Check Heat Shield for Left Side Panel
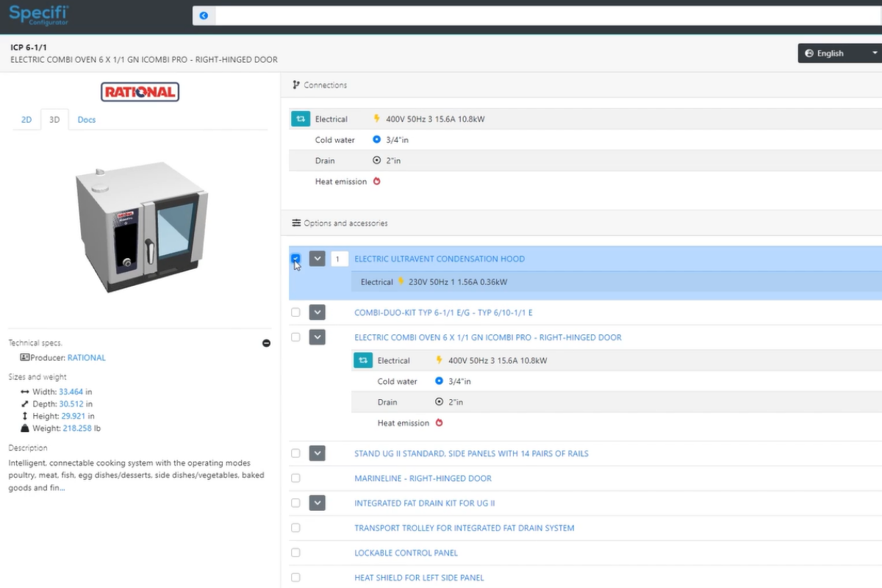882x588 pixels. click(x=295, y=578)
